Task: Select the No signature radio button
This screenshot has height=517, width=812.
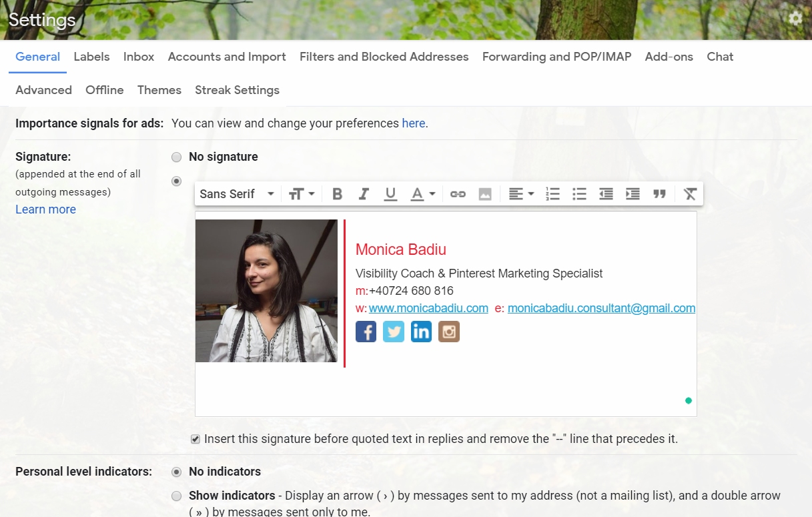Action: (x=176, y=157)
